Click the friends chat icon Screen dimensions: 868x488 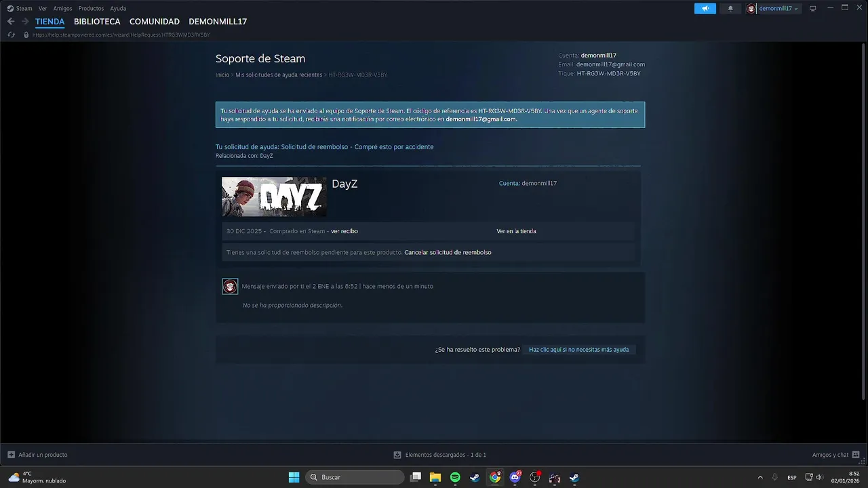856,455
